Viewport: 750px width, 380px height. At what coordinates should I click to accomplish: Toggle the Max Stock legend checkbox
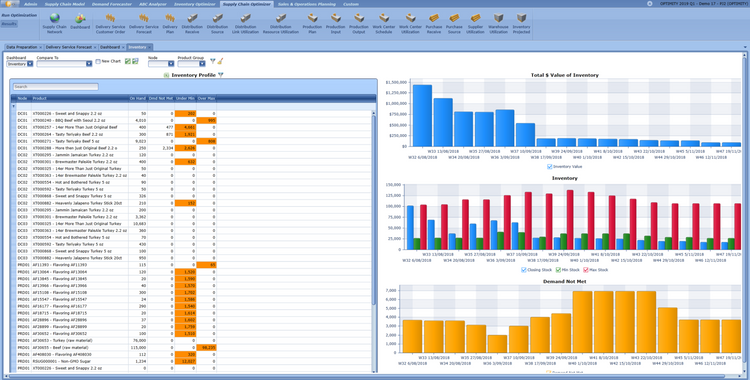click(586, 270)
